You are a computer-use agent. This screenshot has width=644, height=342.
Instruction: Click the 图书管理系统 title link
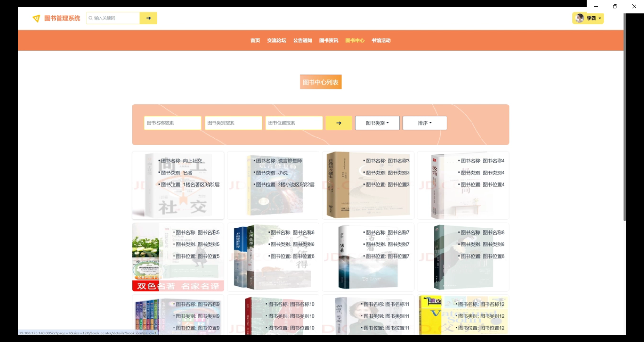62,18
